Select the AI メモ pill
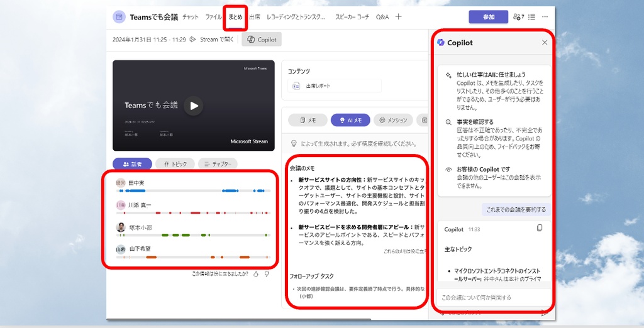The image size is (644, 328). [x=350, y=120]
